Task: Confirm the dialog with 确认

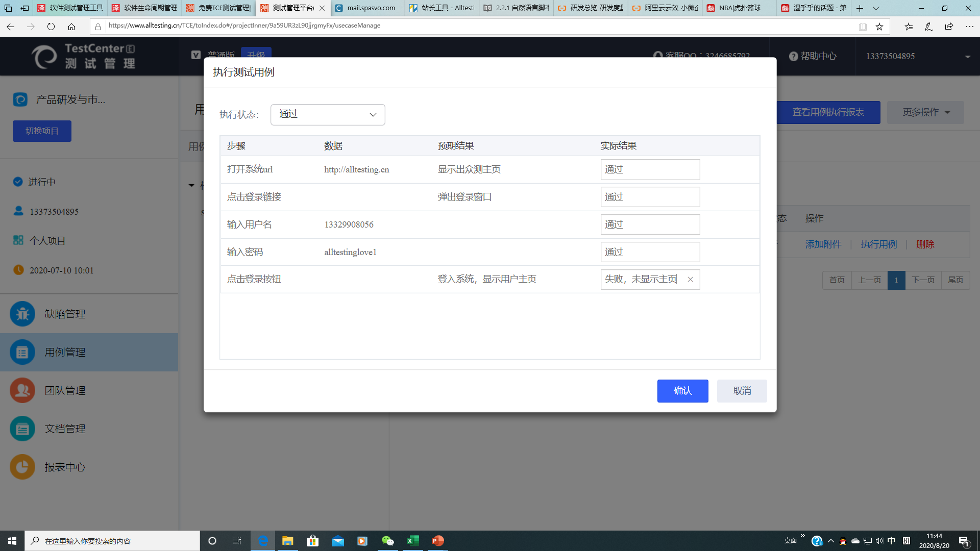Action: (x=682, y=391)
